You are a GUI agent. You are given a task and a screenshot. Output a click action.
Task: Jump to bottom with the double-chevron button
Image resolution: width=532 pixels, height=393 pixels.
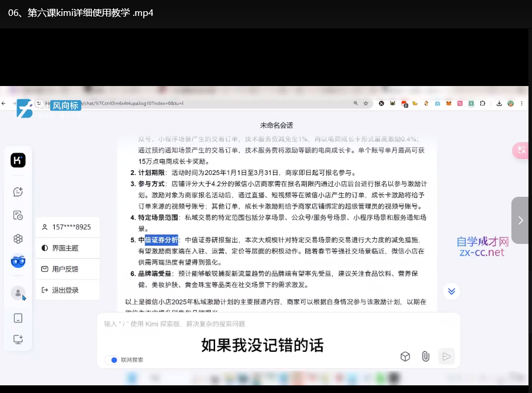coord(452,291)
